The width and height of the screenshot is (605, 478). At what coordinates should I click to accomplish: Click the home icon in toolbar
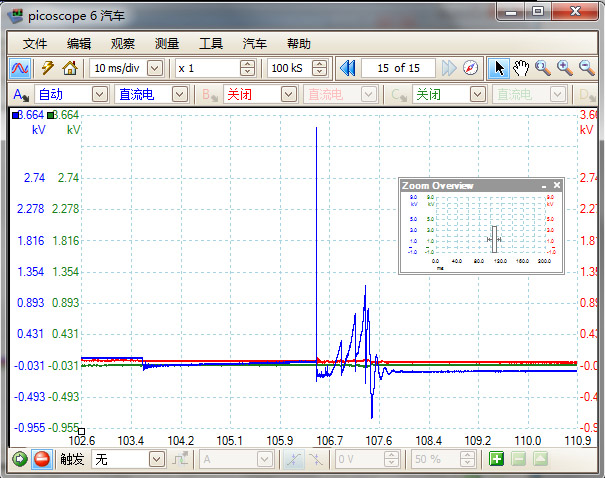click(x=70, y=68)
